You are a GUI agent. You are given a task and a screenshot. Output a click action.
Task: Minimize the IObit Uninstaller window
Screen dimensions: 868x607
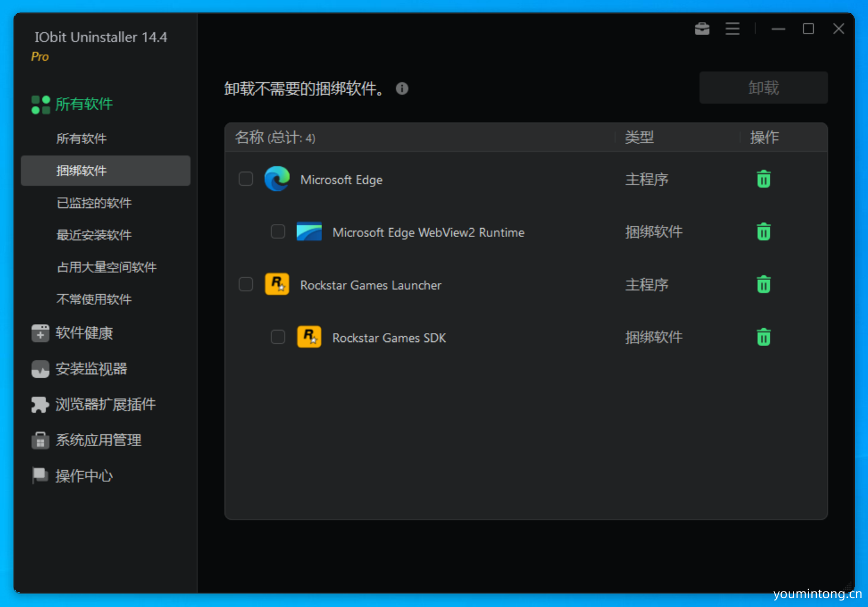778,29
